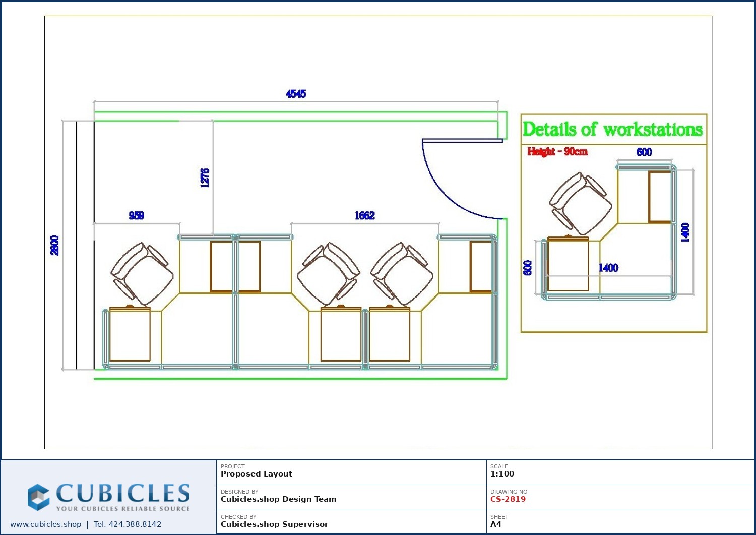Select 'Cubicles.shop Supervisor' checked by text
Viewport: 756px width, 535px height.
click(x=274, y=524)
